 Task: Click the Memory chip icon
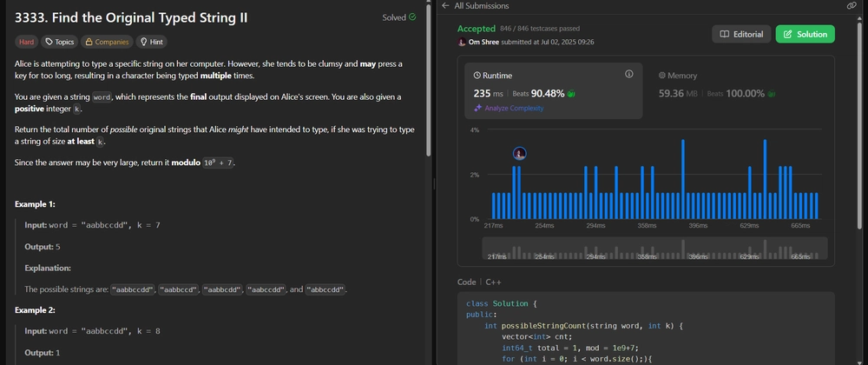click(662, 76)
